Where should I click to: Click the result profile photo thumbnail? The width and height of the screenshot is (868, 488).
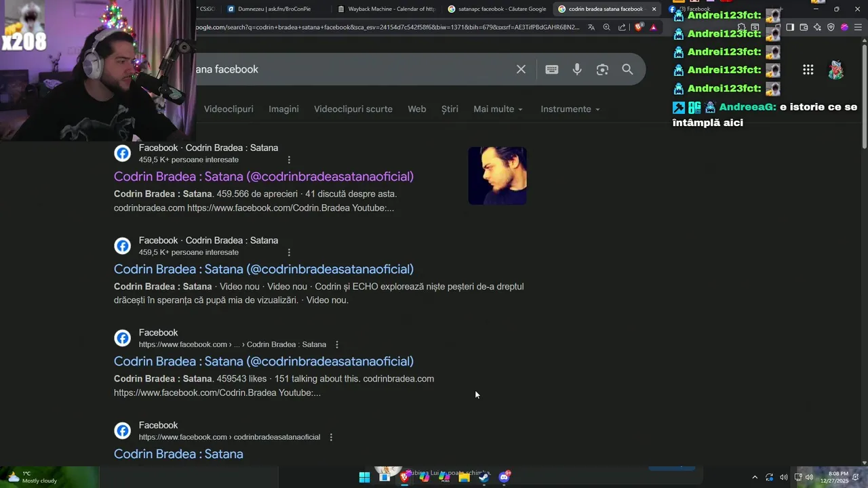click(497, 176)
